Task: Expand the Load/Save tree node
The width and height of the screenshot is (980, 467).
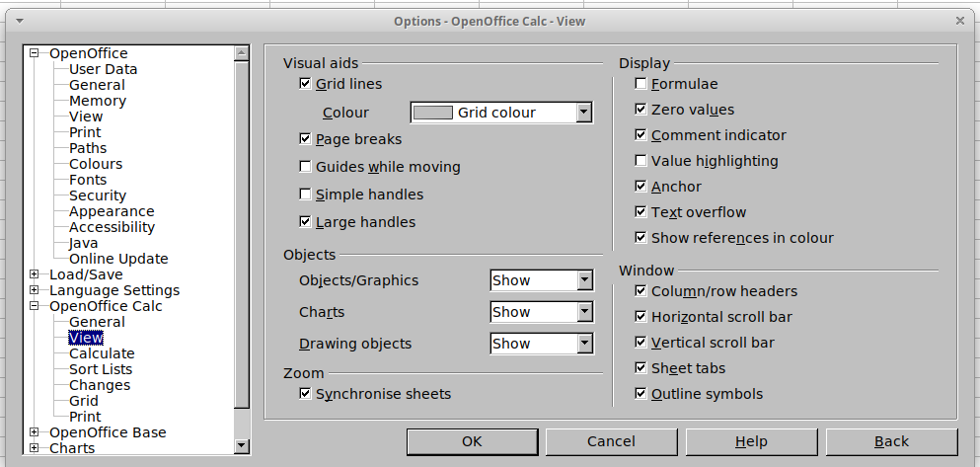Action: [x=35, y=273]
